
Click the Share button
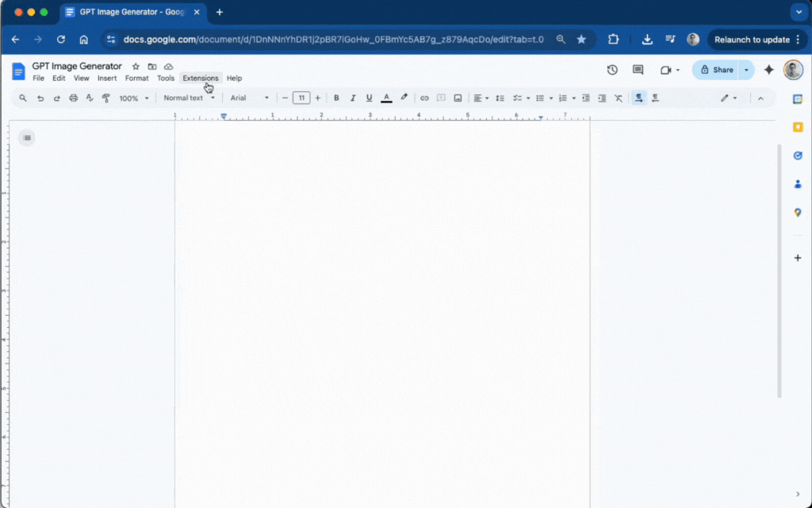tap(720, 70)
